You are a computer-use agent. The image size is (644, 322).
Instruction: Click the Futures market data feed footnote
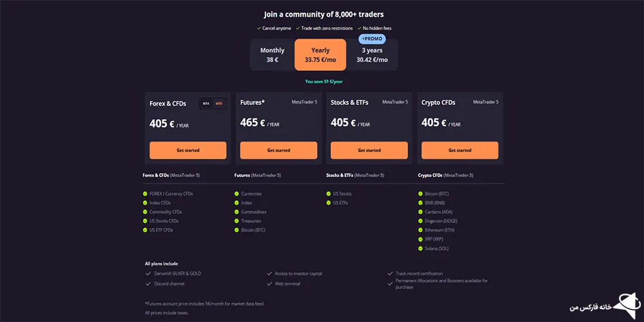(205, 304)
